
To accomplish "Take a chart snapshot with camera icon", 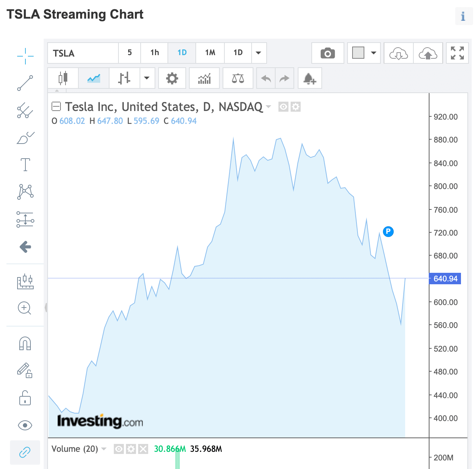I will (327, 53).
